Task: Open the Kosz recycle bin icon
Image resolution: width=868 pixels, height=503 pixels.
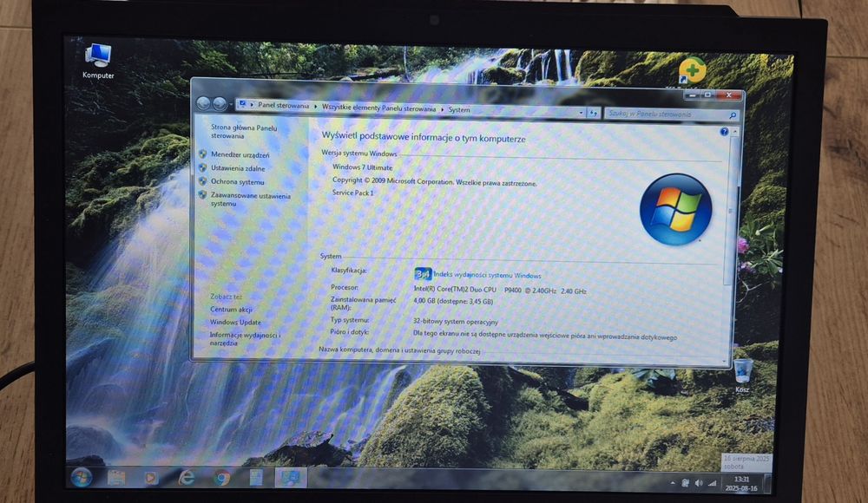Action: 742,376
